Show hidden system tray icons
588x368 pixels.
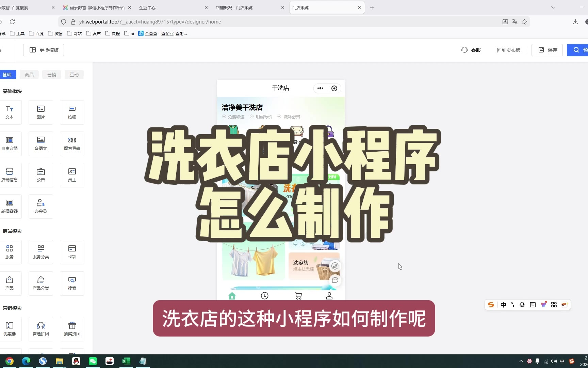(521, 361)
